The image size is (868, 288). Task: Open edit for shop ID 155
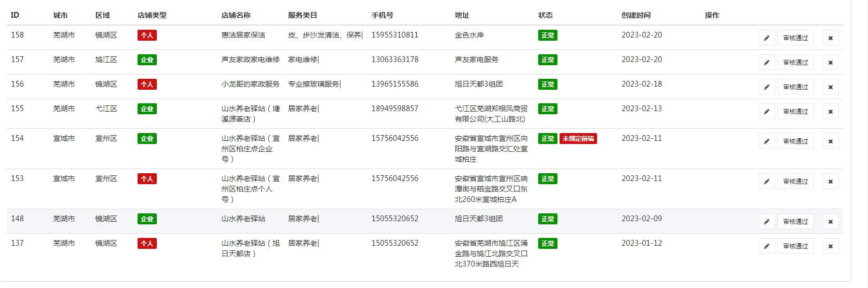click(x=766, y=112)
